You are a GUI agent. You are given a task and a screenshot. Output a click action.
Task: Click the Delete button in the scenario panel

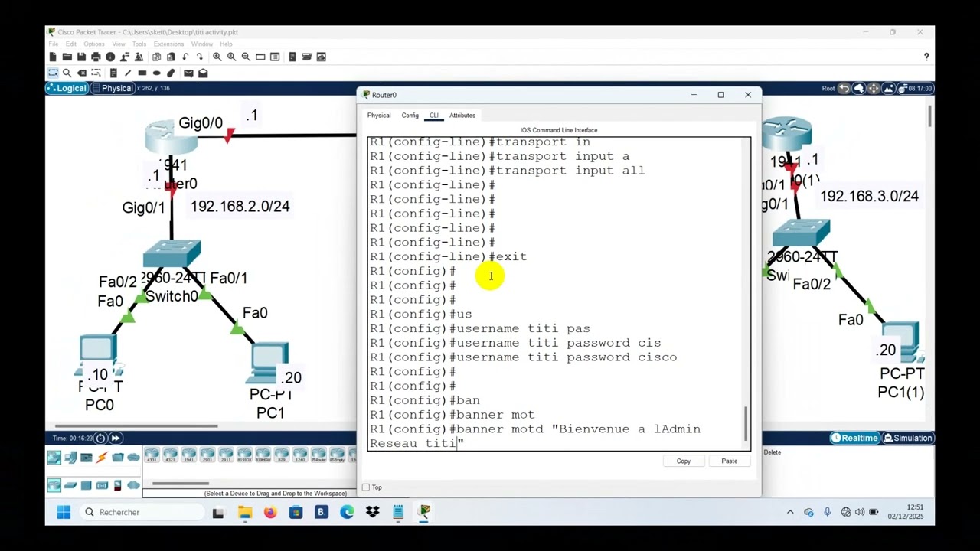click(x=773, y=452)
